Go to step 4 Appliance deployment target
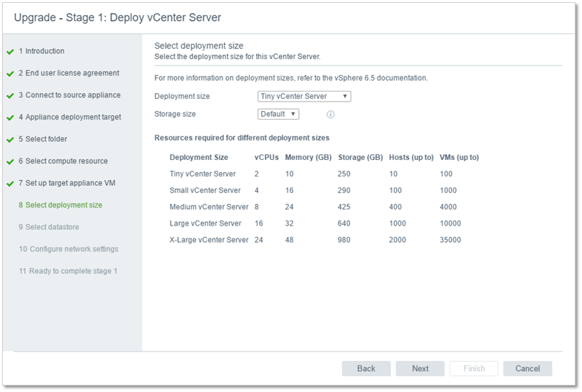This screenshot has width=582, height=392. 70,117
